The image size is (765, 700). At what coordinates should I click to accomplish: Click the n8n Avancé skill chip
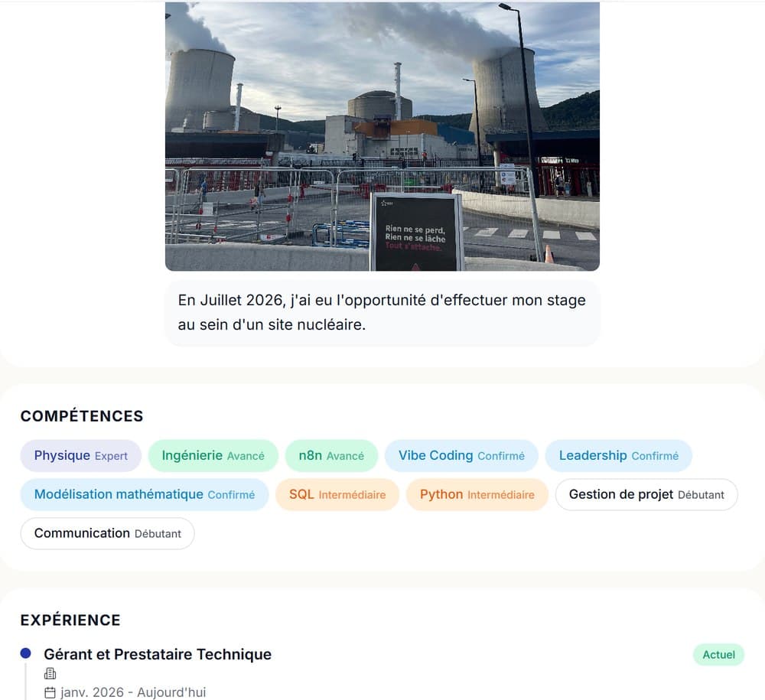[331, 456]
